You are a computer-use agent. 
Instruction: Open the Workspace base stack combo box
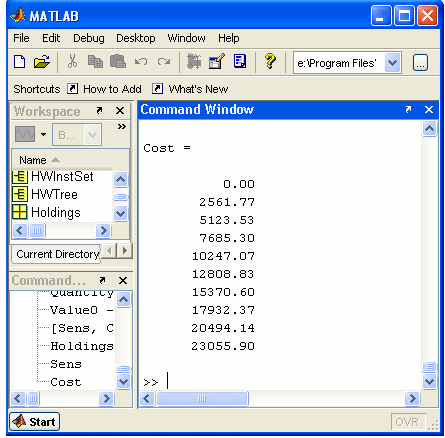click(x=77, y=134)
